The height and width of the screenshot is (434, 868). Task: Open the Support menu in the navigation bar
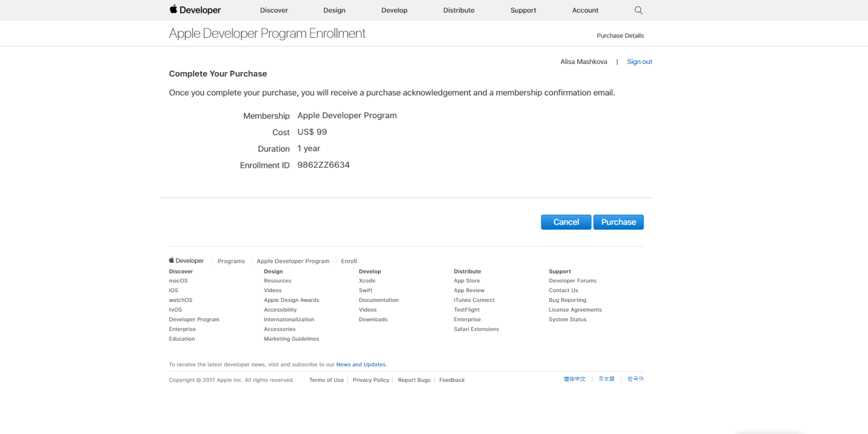coord(523,10)
